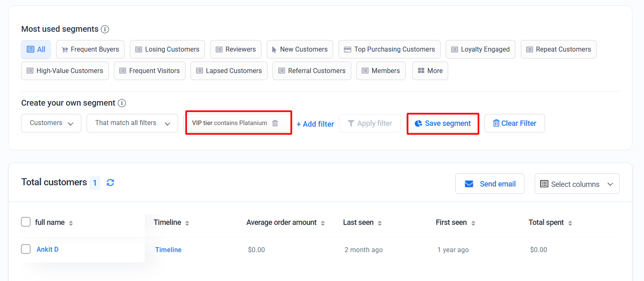Click the refresh icon beside Total customers
The height and width of the screenshot is (281, 644).
click(x=110, y=182)
